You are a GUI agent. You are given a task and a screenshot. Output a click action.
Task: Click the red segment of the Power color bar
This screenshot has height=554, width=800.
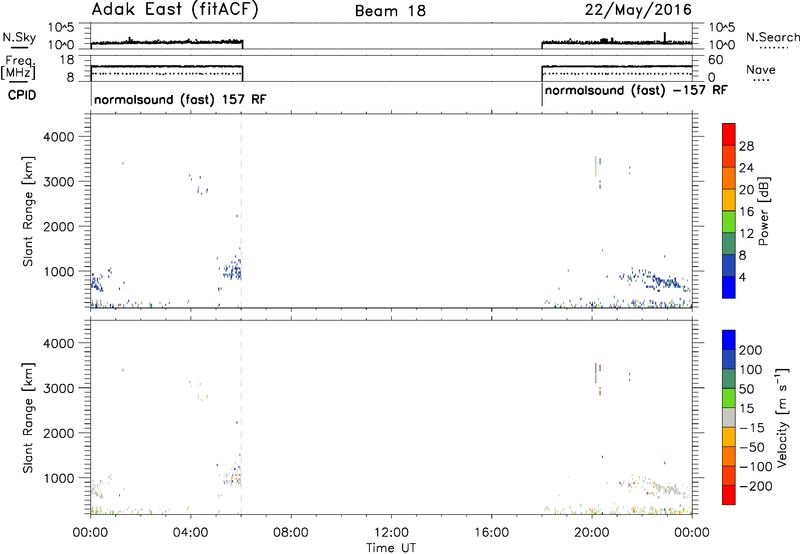pyautogui.click(x=728, y=131)
